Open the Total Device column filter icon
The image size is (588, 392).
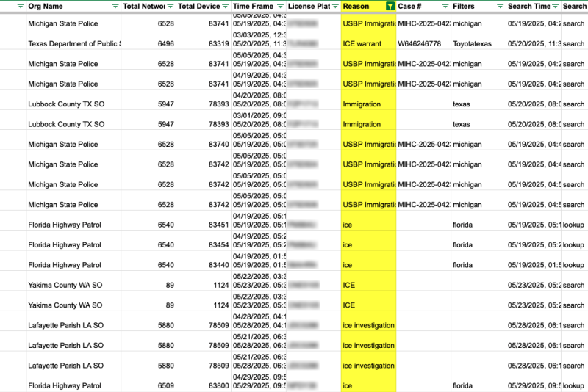coord(226,7)
